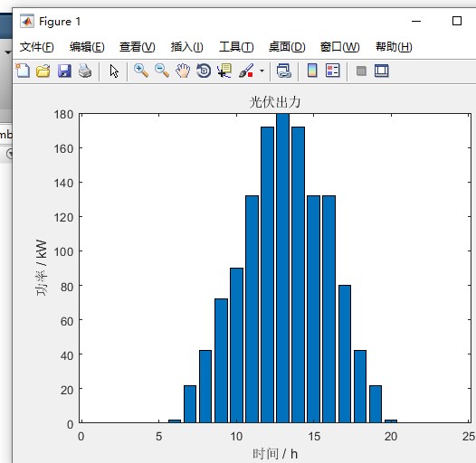476x463 pixels.
Task: Select the bar at hour 18
Action: click(360, 386)
